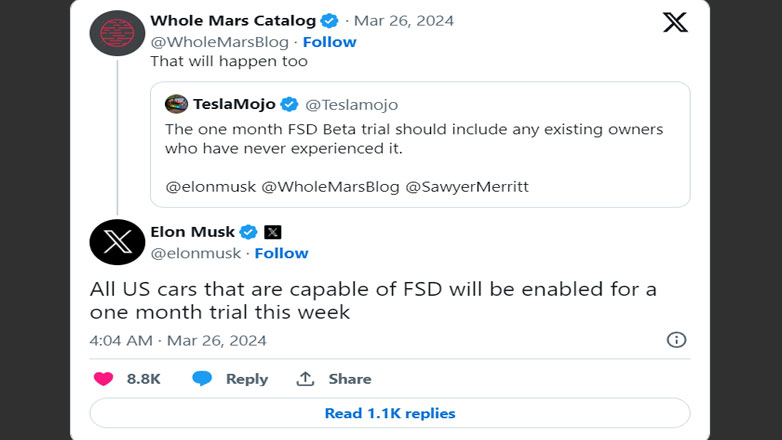Click Whole Mars Catalog profile avatar

click(117, 33)
